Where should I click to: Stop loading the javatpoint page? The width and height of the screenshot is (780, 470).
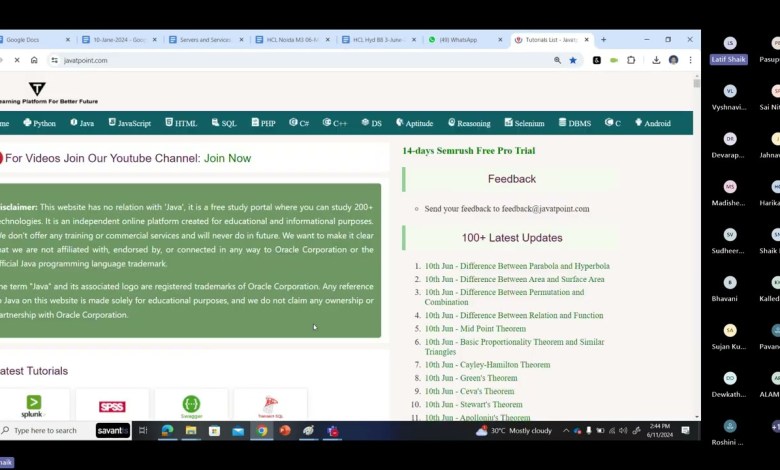click(17, 60)
